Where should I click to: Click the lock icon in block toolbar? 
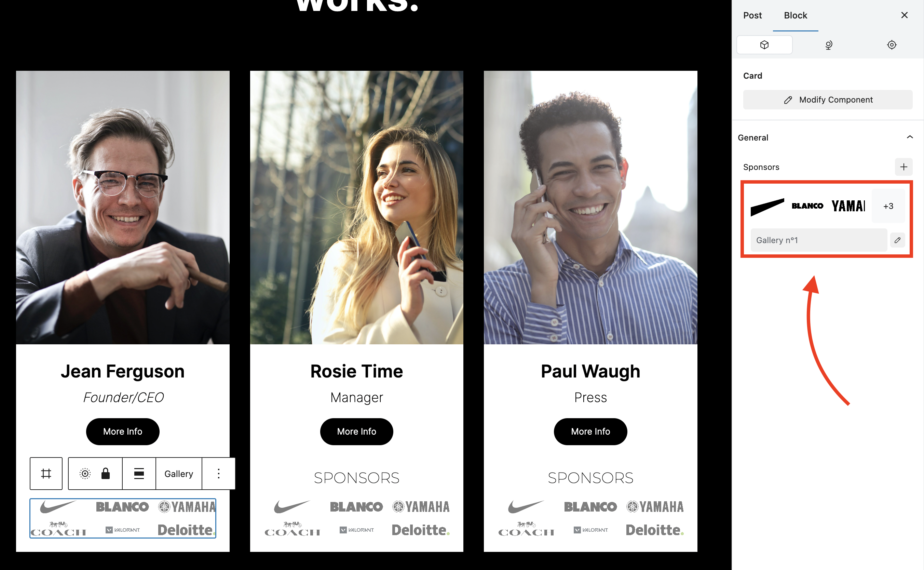(x=106, y=474)
